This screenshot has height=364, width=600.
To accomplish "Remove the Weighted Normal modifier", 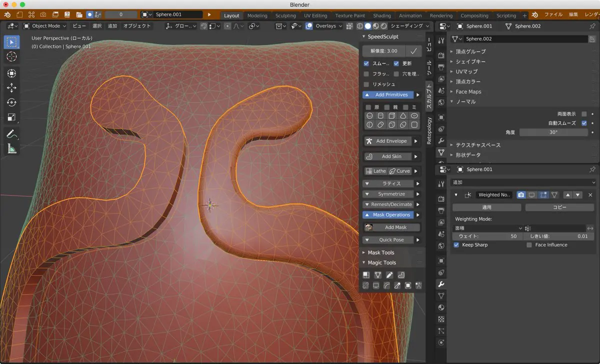I will [x=590, y=195].
